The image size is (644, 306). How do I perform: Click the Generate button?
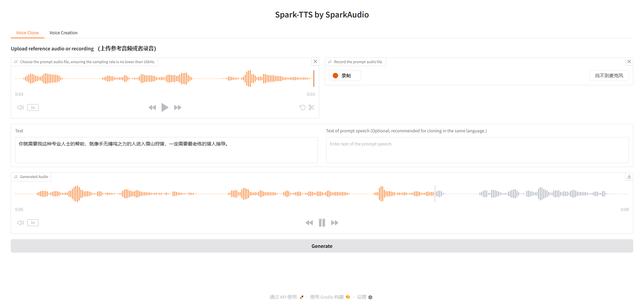point(322,246)
